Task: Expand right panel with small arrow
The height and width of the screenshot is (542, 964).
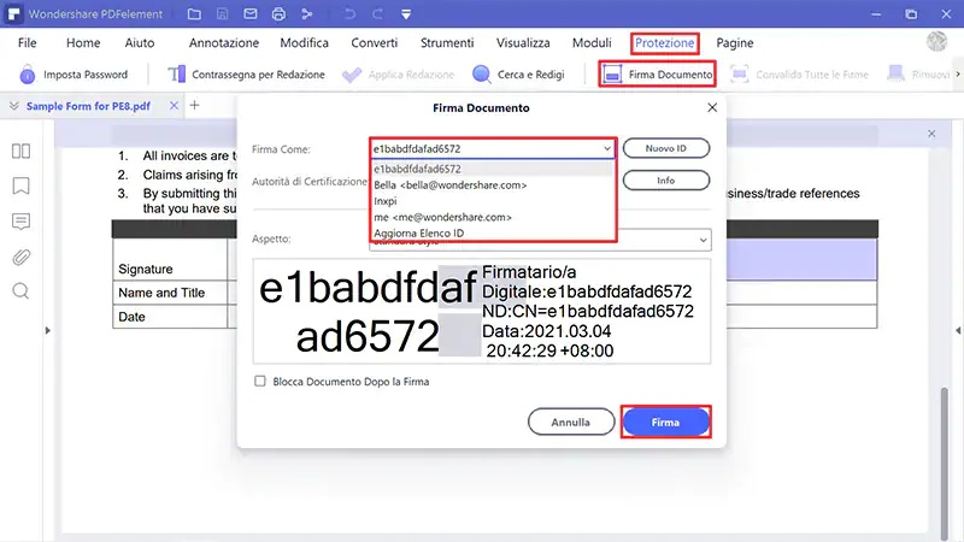Action: pyautogui.click(x=958, y=331)
